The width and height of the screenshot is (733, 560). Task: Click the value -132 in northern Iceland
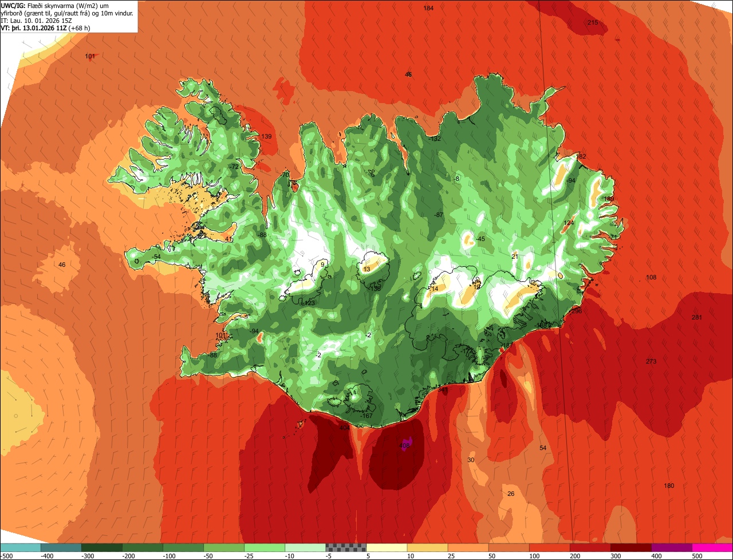pyautogui.click(x=435, y=139)
